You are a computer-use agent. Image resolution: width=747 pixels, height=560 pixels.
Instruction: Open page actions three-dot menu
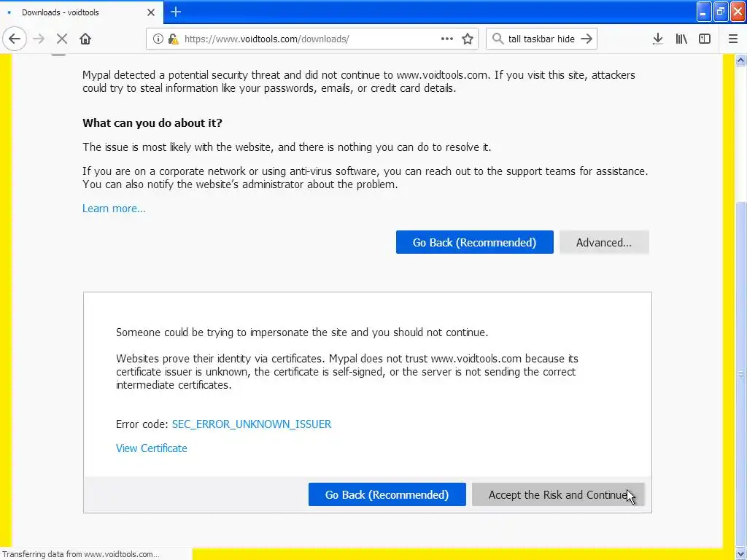tap(447, 39)
